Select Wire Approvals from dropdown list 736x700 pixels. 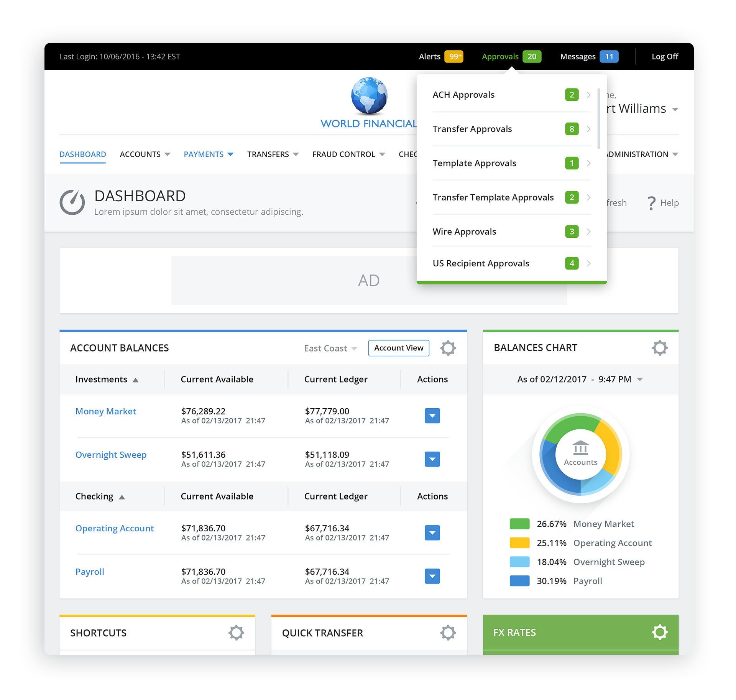[464, 232]
